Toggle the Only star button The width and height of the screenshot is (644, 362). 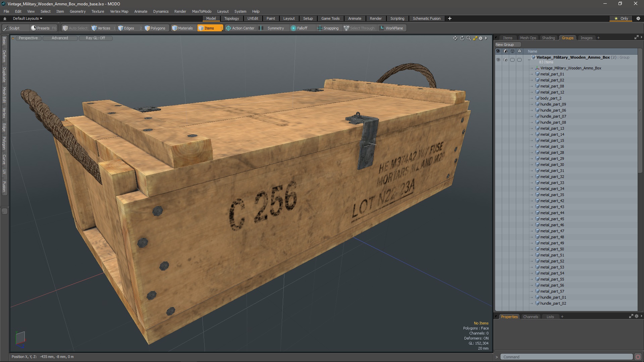621,18
